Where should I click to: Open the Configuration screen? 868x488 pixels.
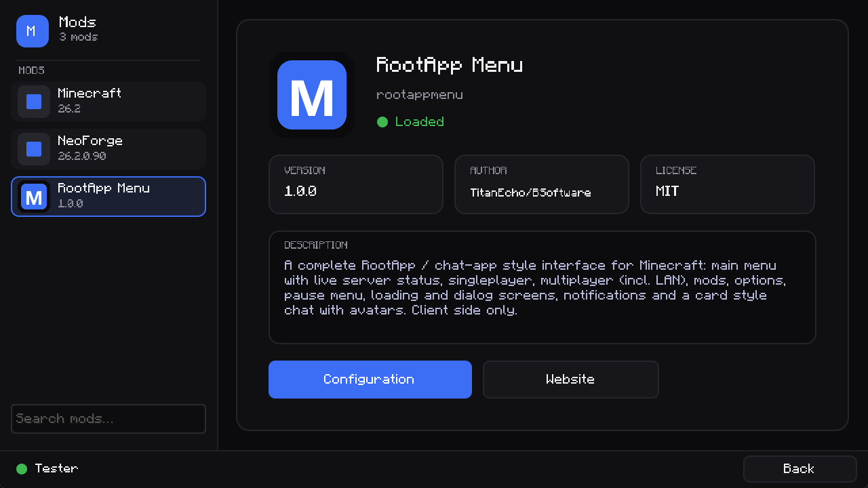coord(370,380)
